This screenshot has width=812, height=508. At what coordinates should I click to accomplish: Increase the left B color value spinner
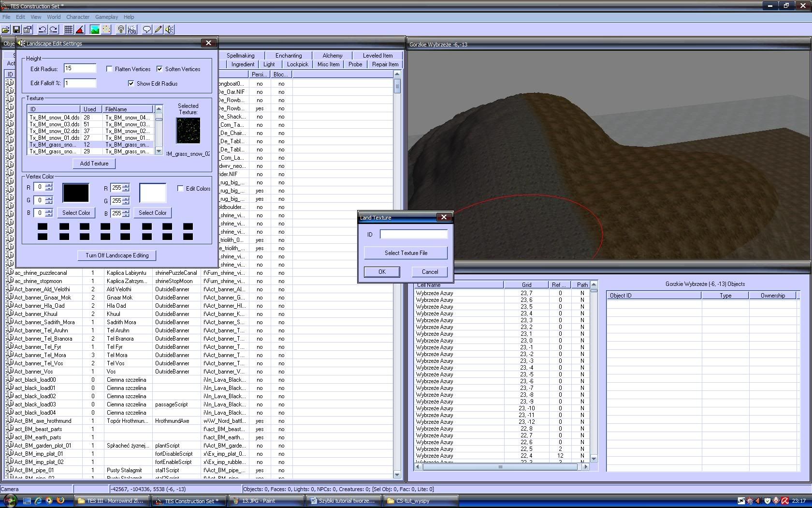click(49, 210)
